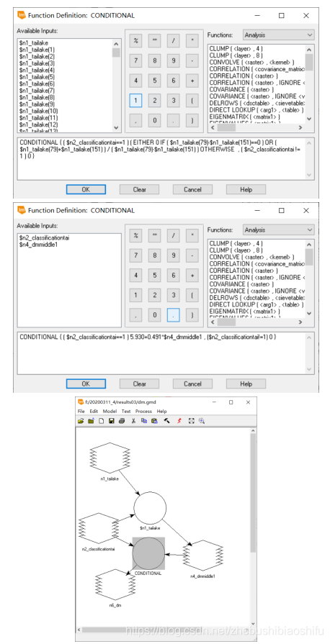The width and height of the screenshot is (330, 644).
Task: Select $n1_tailake(5) from inputs list
Action: point(37,77)
